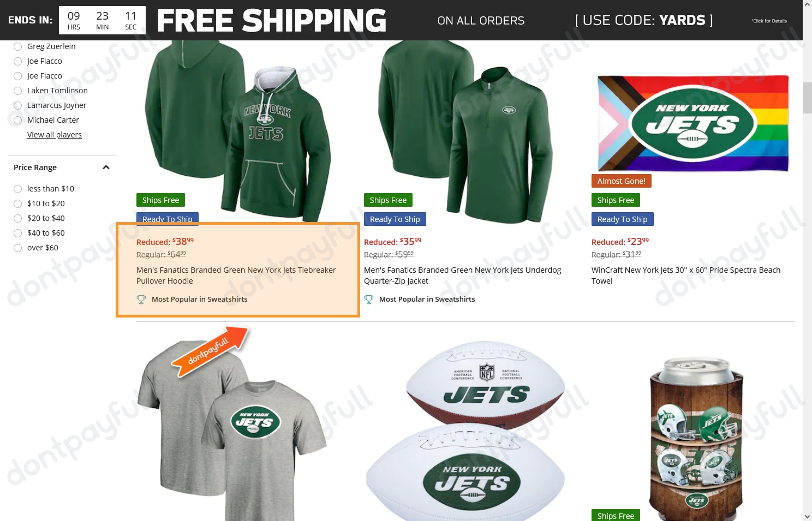This screenshot has height=521, width=812.
Task: Click the orange dontpayfull arrow badge
Action: point(211,351)
